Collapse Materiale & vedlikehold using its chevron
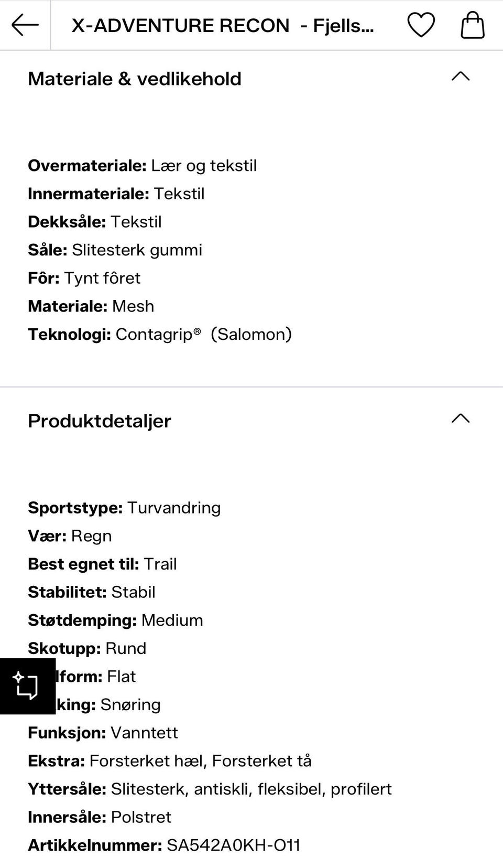Viewport: 503px width, 868px height. click(461, 77)
